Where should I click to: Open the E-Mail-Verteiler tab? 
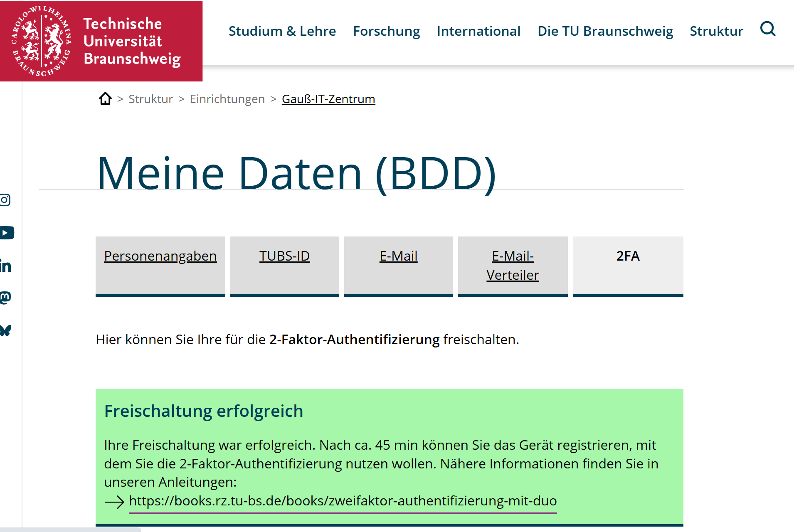(513, 266)
